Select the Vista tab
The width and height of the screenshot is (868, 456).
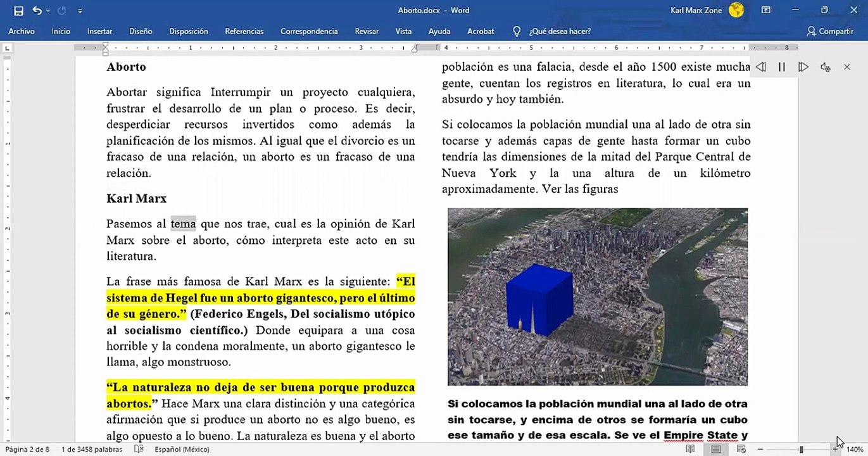[x=403, y=31]
